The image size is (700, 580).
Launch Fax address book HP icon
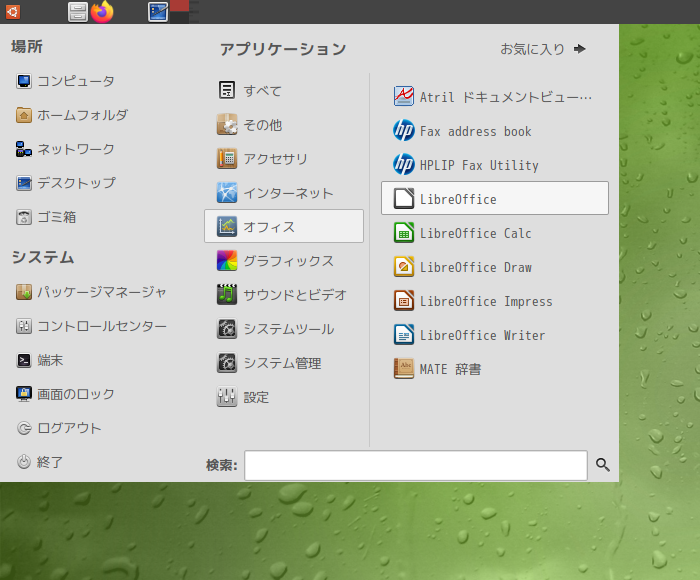(404, 131)
